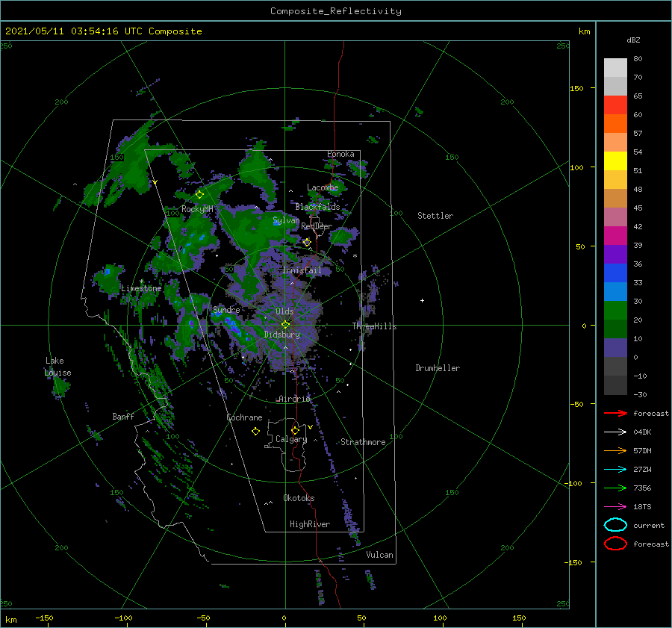
Task: Click the Innisfail label
Action: (x=302, y=270)
